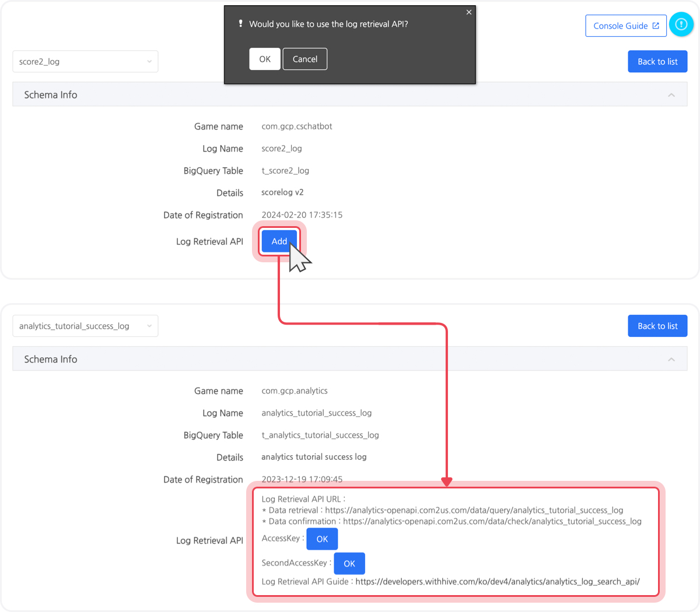Select the BigQuery table t_analytics_tutorial_success_log

(320, 435)
